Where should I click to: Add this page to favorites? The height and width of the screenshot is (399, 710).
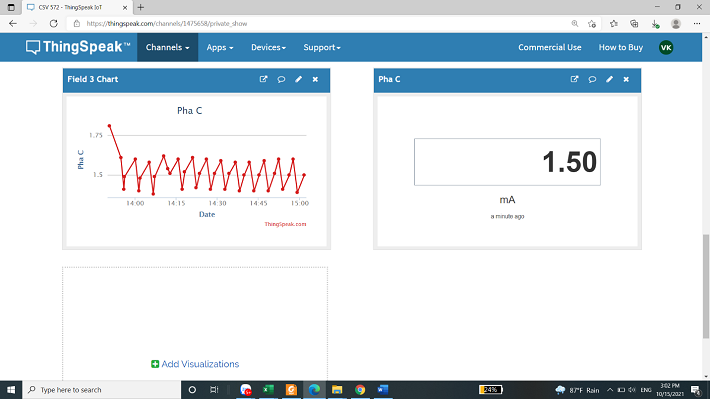tap(592, 24)
